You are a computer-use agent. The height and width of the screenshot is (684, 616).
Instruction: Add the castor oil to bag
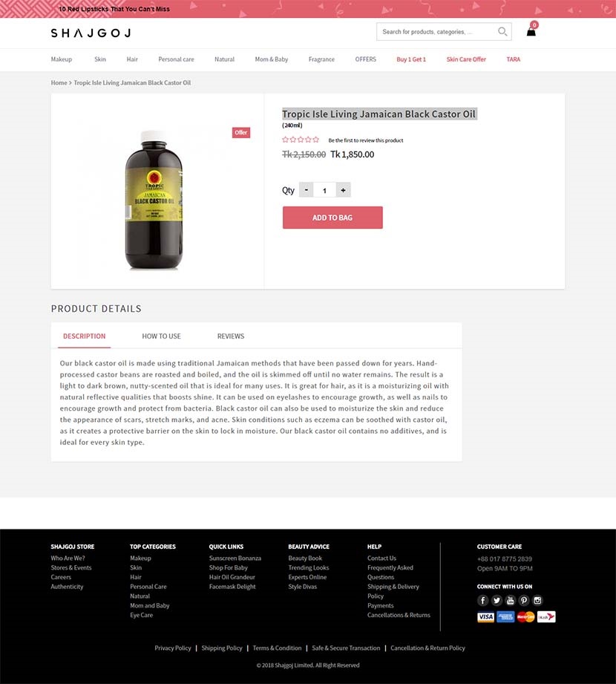tap(332, 218)
